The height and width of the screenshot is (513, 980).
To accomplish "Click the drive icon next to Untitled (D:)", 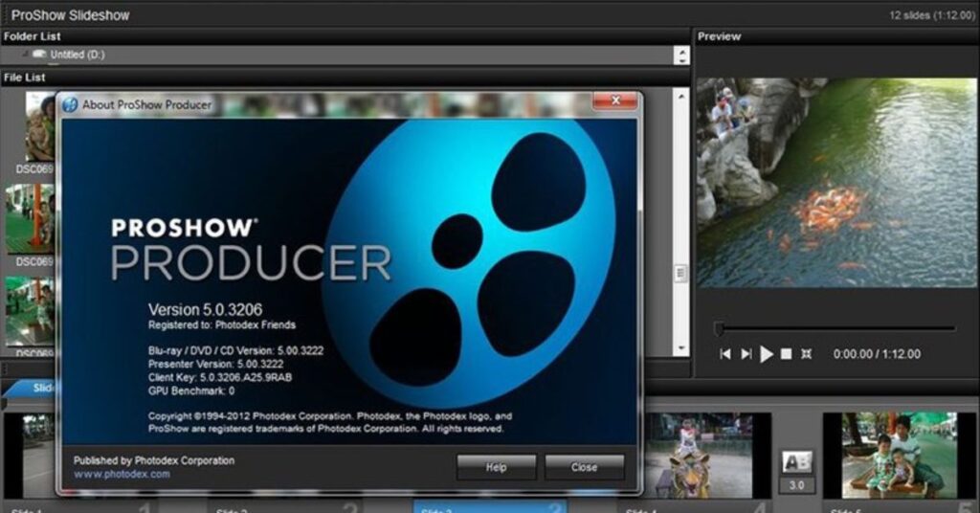I will 39,56.
